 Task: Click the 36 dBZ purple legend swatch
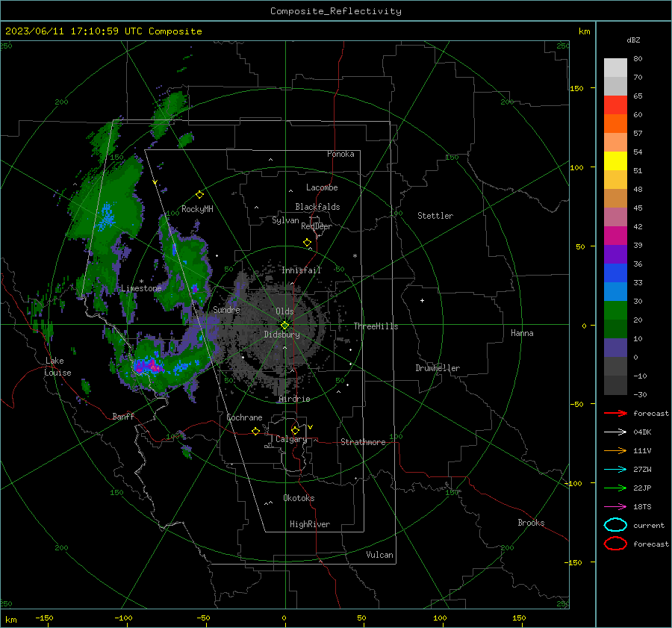point(615,254)
